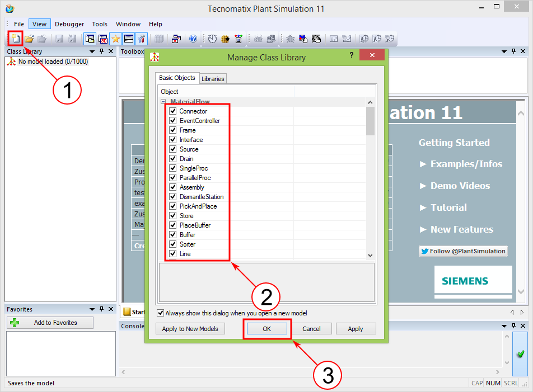Open the Class Library panel dropdown arrow
The width and height of the screenshot is (533, 392).
click(92, 51)
